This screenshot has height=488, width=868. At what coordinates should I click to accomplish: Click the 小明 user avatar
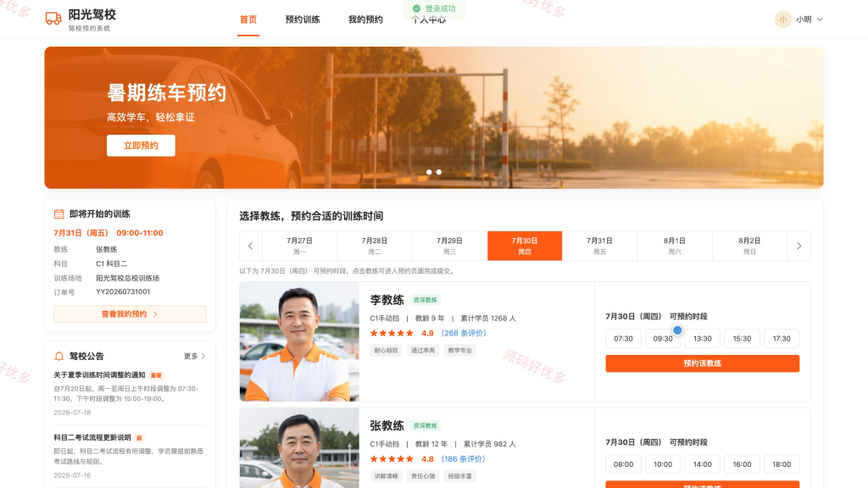tap(782, 19)
